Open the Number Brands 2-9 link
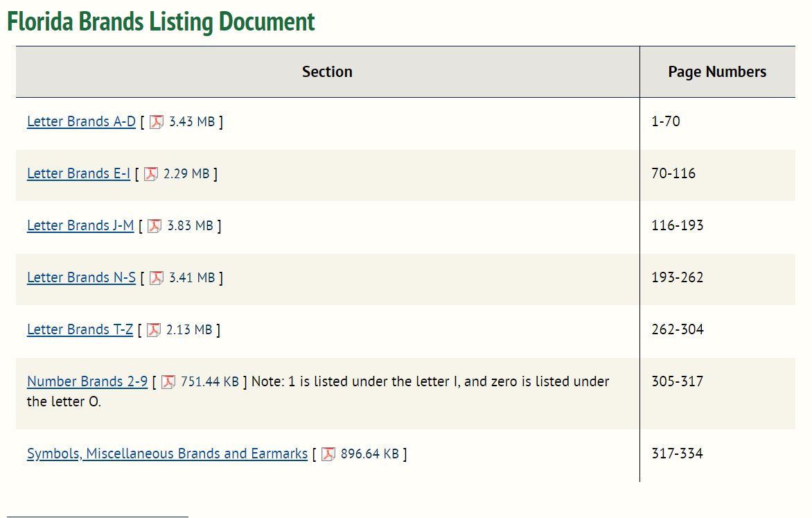Image resolution: width=812 pixels, height=518 pixels. click(x=87, y=381)
